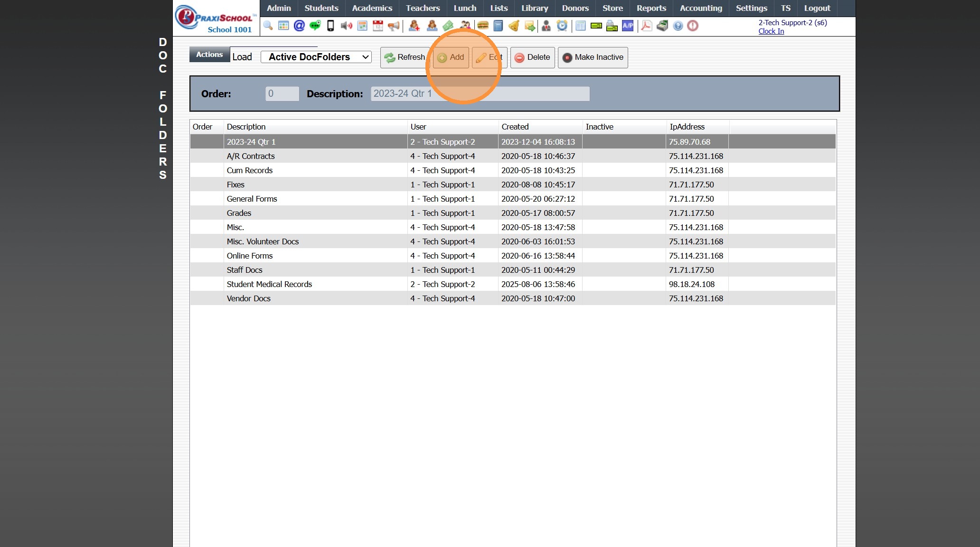Open the Library menu
980x547 pixels.
[535, 8]
